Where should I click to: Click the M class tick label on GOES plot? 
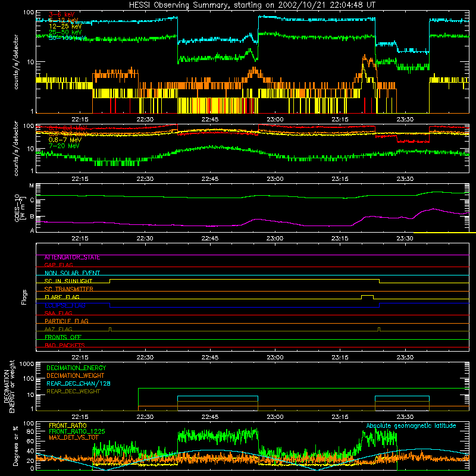tap(32, 186)
